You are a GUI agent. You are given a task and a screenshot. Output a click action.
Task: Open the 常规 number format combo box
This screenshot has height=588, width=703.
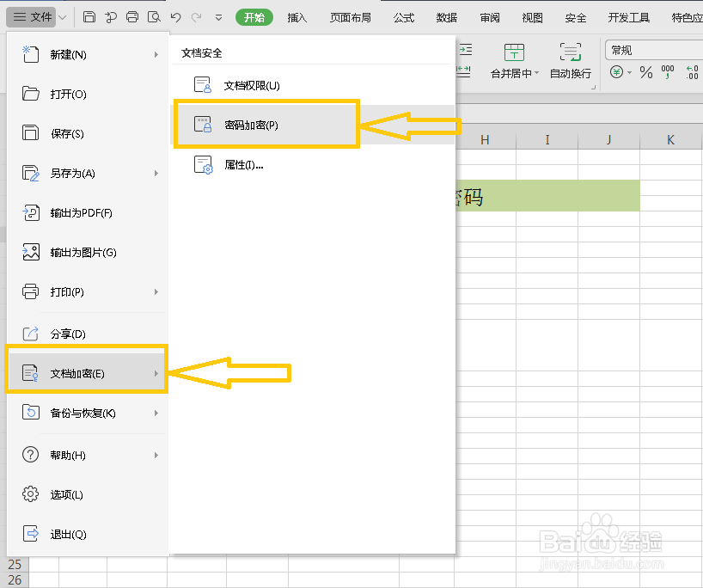point(654,50)
